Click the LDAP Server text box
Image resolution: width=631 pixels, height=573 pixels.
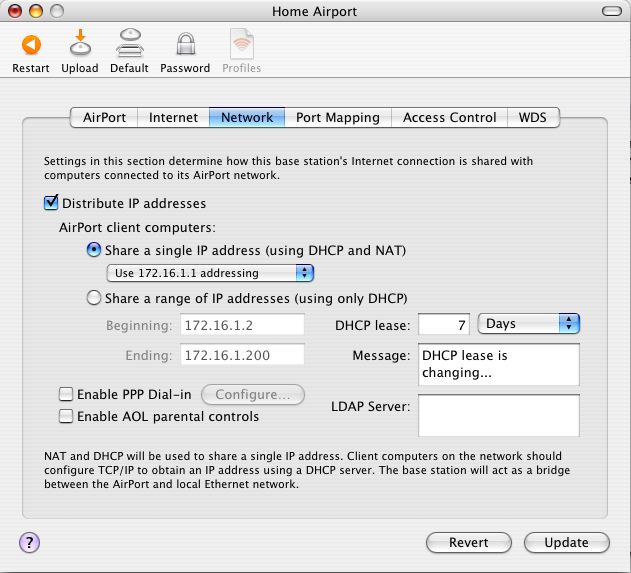tap(499, 415)
